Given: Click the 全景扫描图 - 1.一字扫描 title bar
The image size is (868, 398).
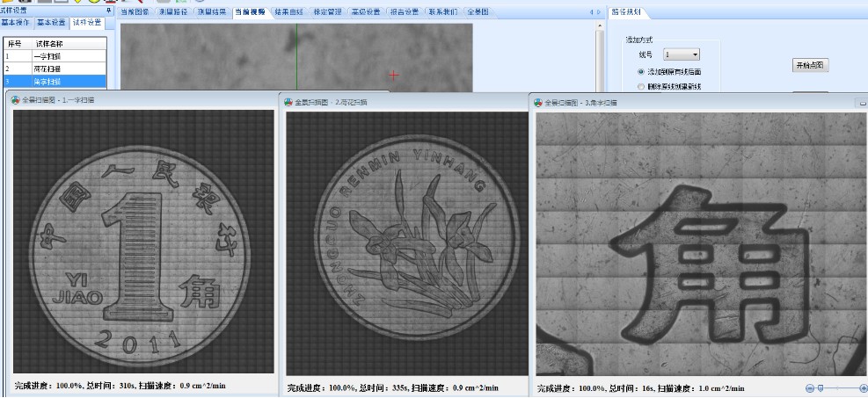Looking at the screenshot, I should [144, 100].
